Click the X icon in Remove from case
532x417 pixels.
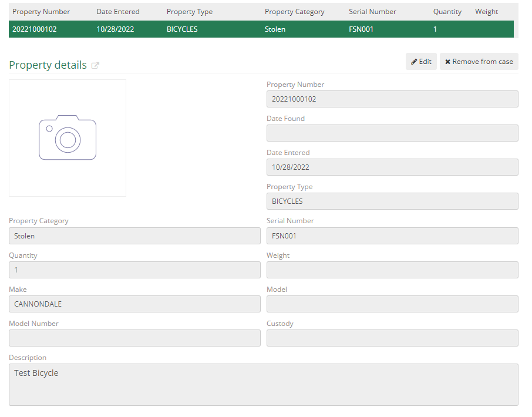pyautogui.click(x=448, y=61)
